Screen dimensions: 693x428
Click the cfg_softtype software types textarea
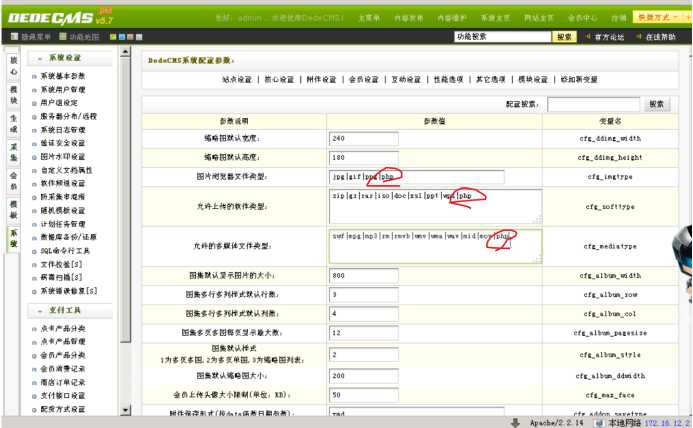[435, 207]
